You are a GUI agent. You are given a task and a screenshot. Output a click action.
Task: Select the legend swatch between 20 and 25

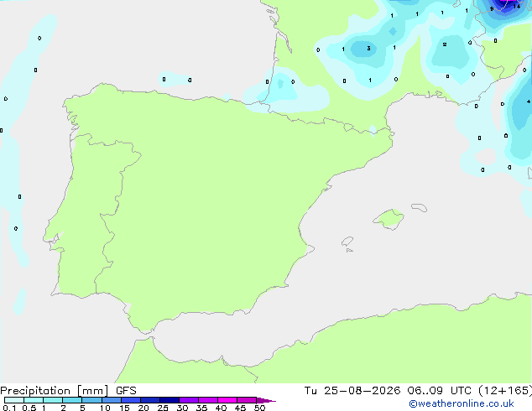[150, 400]
